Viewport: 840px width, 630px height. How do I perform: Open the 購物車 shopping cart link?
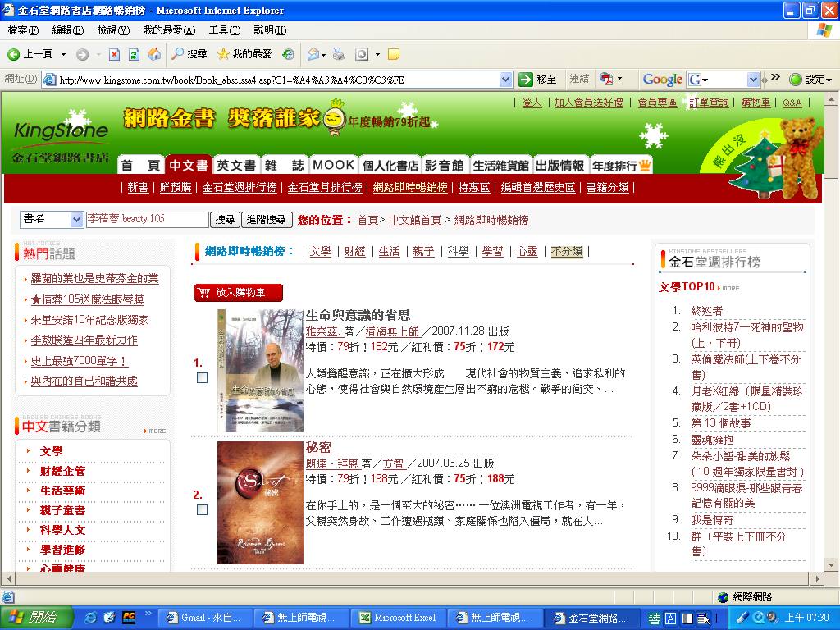[756, 103]
